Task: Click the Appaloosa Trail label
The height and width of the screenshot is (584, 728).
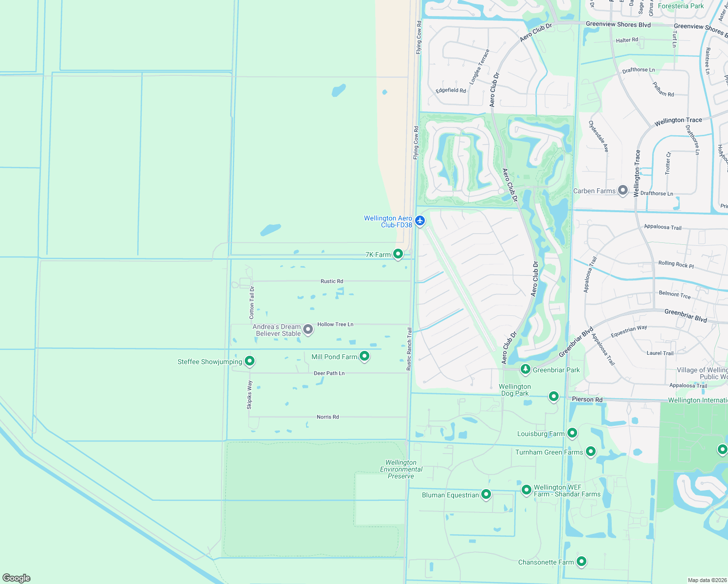Action: click(663, 227)
